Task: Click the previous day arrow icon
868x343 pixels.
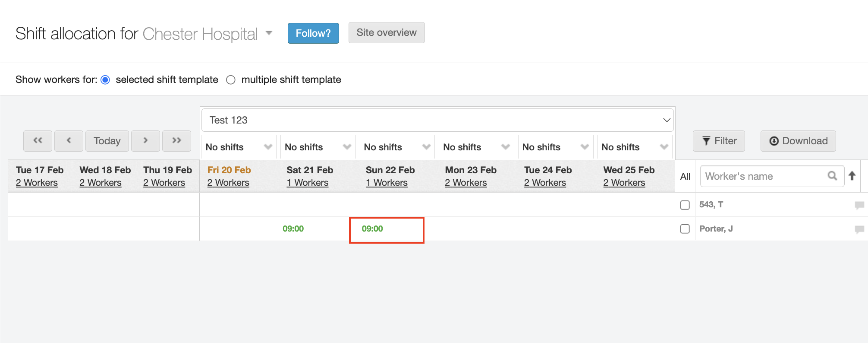Action: coord(69,141)
